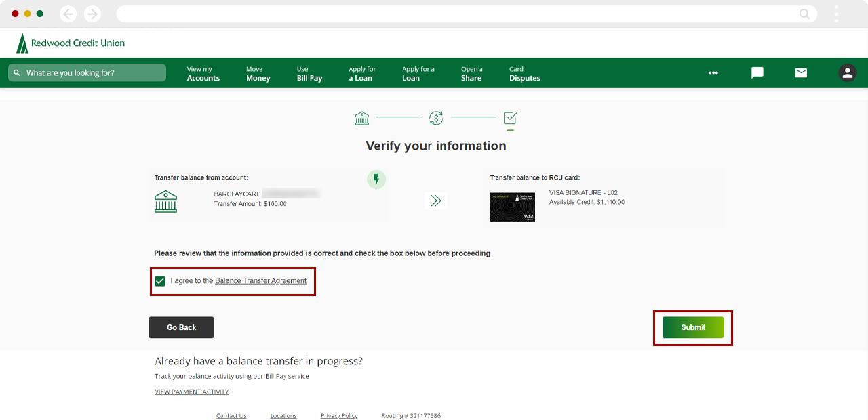Click the green lightning bolt icon
This screenshot has width=868, height=420.
click(376, 180)
